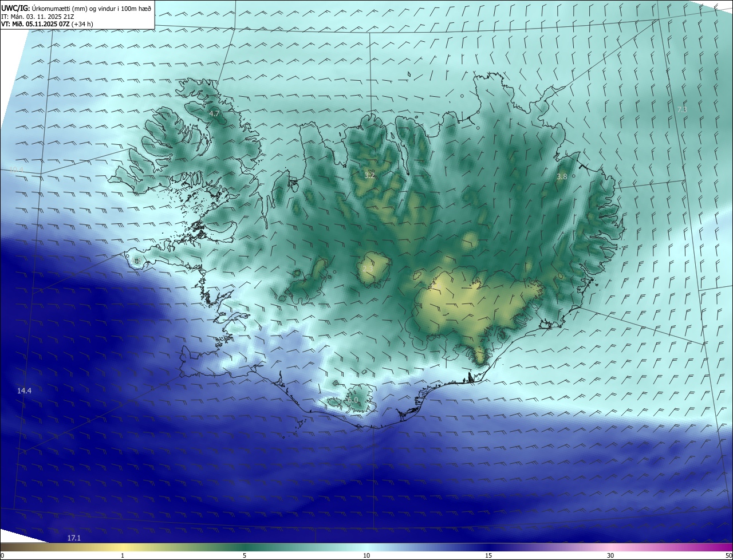Click the 6.0 value label on the south glacier
Screen dimensions: 733x560
tap(352, 400)
